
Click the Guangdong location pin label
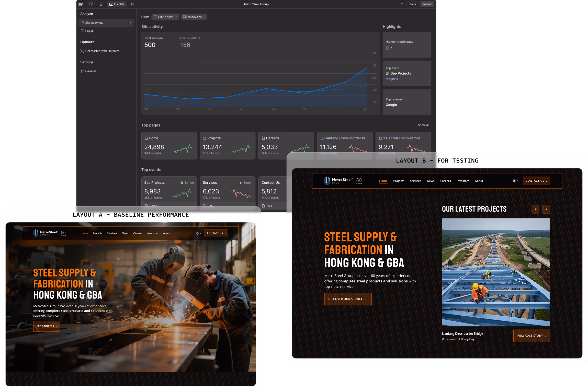[x=466, y=339]
